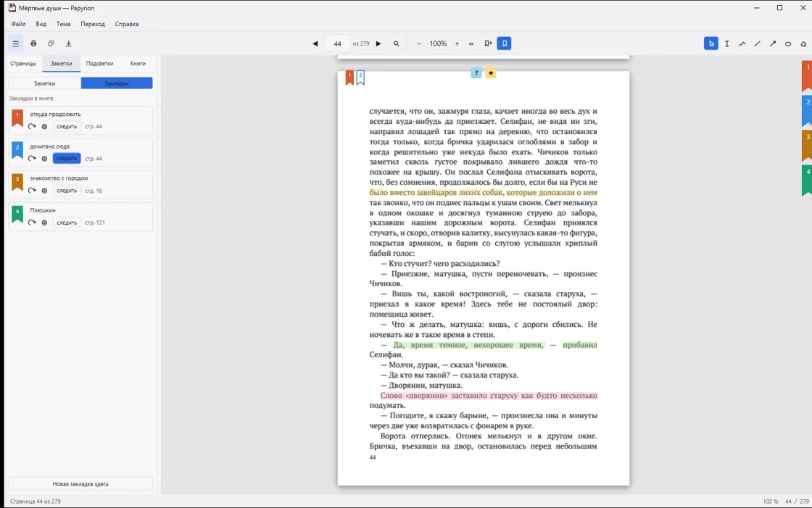The width and height of the screenshot is (812, 508).
Task: Zoom in with the plus button
Action: click(457, 44)
